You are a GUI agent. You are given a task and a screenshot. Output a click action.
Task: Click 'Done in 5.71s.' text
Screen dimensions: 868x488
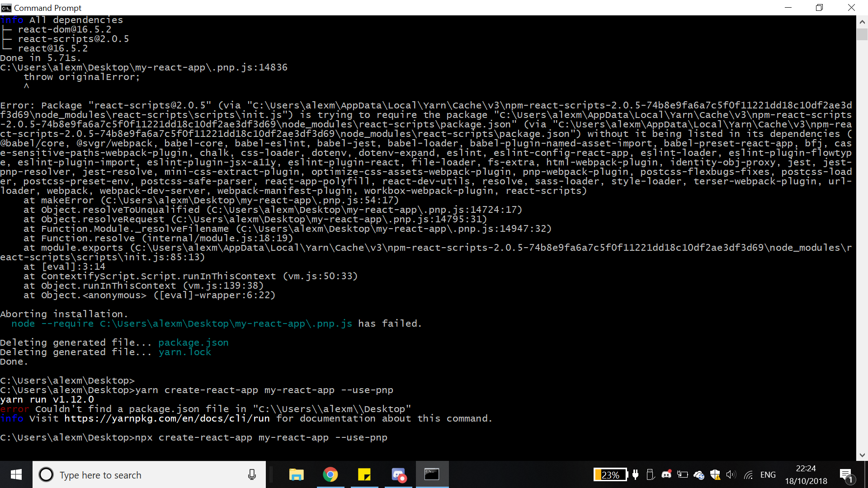pos(41,58)
